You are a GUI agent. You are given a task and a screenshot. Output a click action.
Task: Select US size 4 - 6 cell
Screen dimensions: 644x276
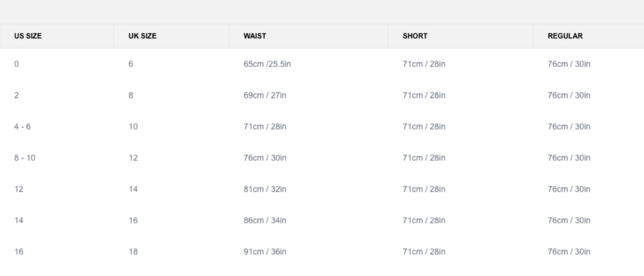tap(22, 127)
